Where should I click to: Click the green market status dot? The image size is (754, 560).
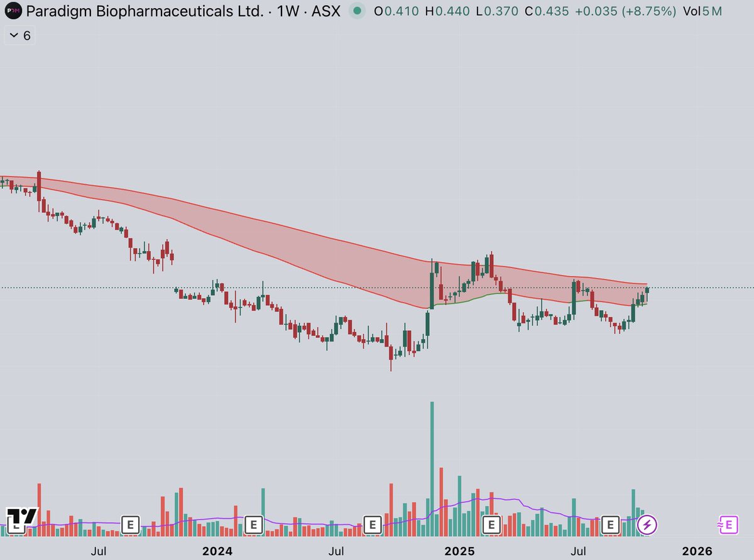[x=358, y=11]
